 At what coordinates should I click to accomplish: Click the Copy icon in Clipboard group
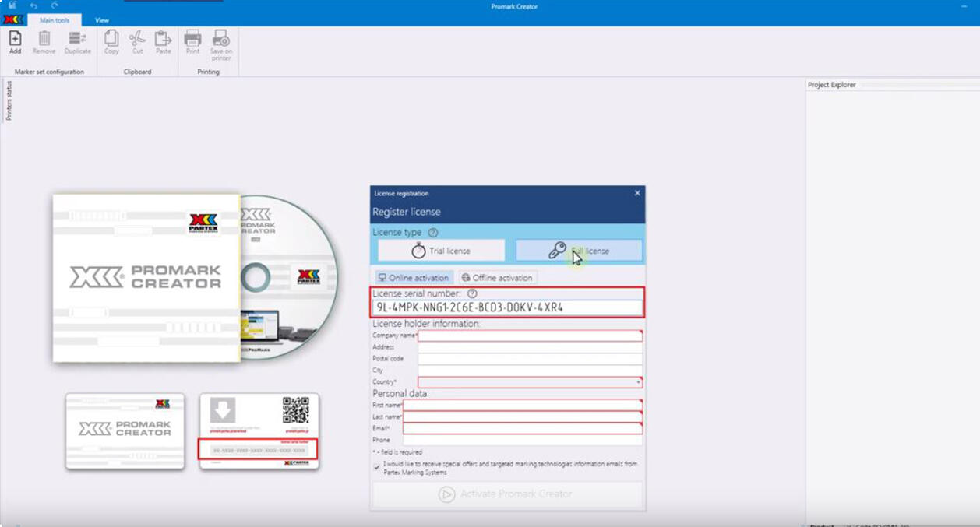(111, 39)
